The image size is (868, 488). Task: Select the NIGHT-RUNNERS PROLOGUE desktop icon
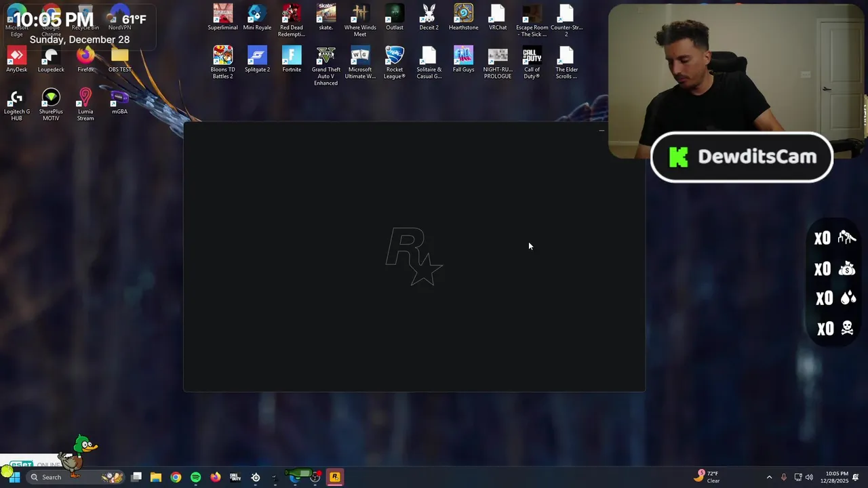tap(498, 62)
